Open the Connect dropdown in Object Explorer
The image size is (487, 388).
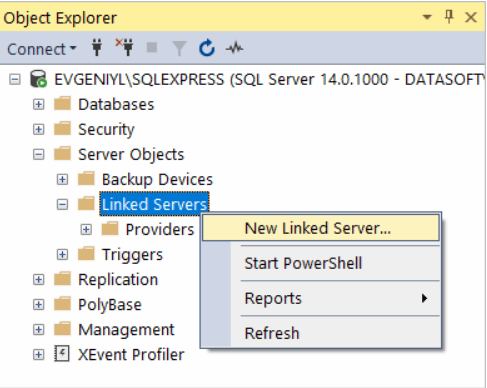[42, 49]
